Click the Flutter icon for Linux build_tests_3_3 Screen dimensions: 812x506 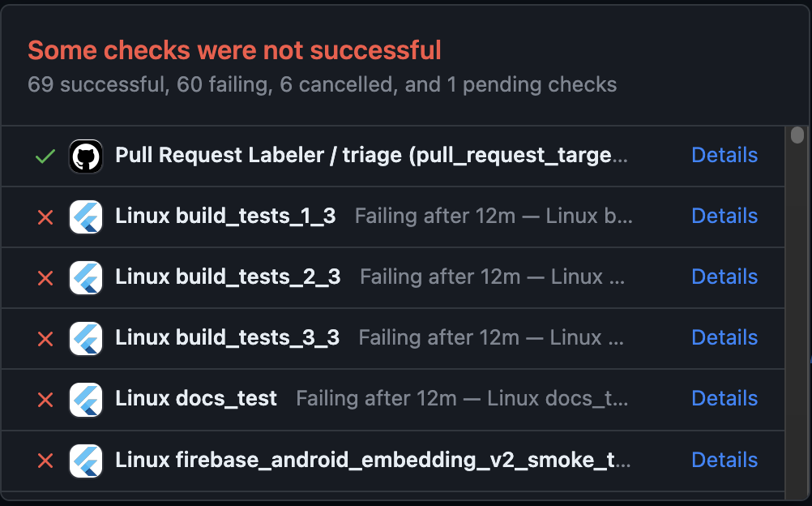coord(85,338)
